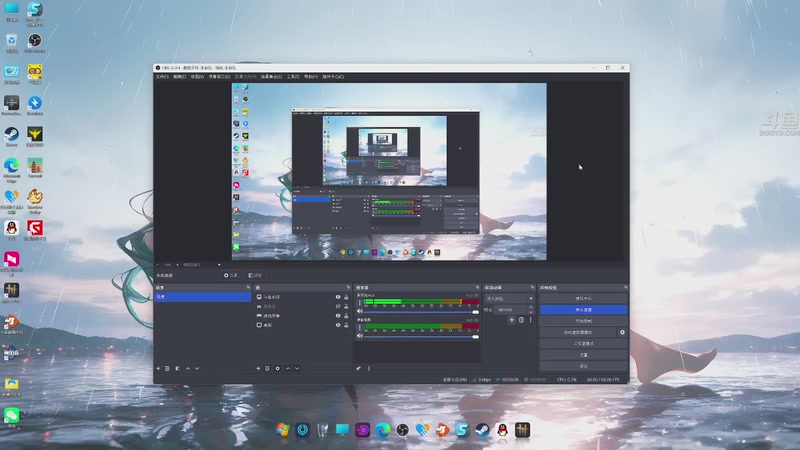Start the virtual camera button
Screen dimensions: 800x450
coord(578,332)
